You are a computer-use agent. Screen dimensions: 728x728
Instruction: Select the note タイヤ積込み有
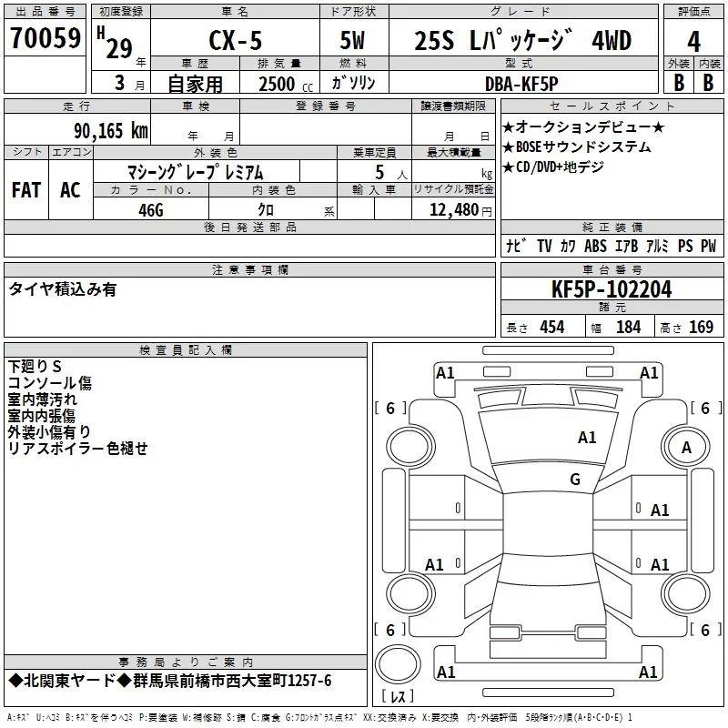pos(62,289)
